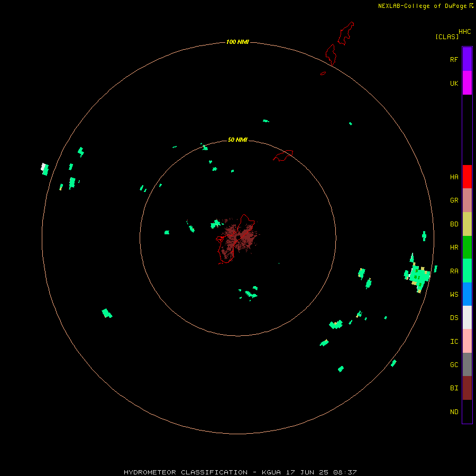This screenshot has height=476, width=476.
Task: Click the GC legend label
Action: 454,365
